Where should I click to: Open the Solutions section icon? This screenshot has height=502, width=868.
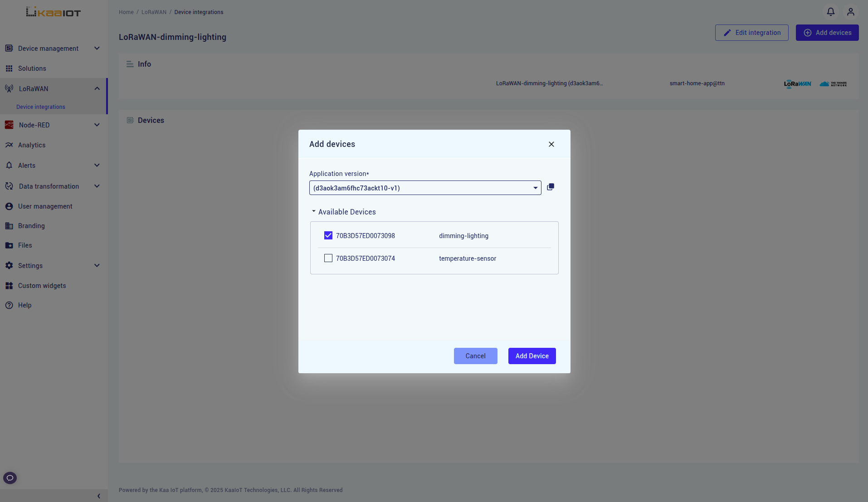9,68
